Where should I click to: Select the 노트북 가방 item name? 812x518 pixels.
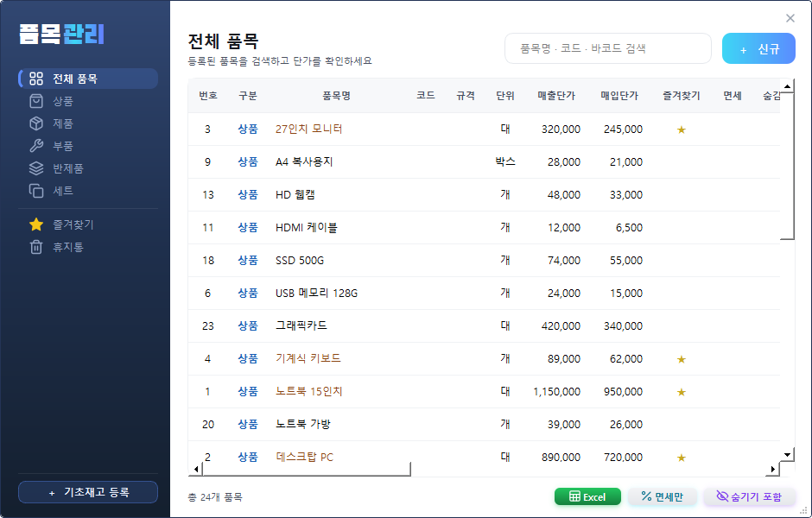[303, 425]
